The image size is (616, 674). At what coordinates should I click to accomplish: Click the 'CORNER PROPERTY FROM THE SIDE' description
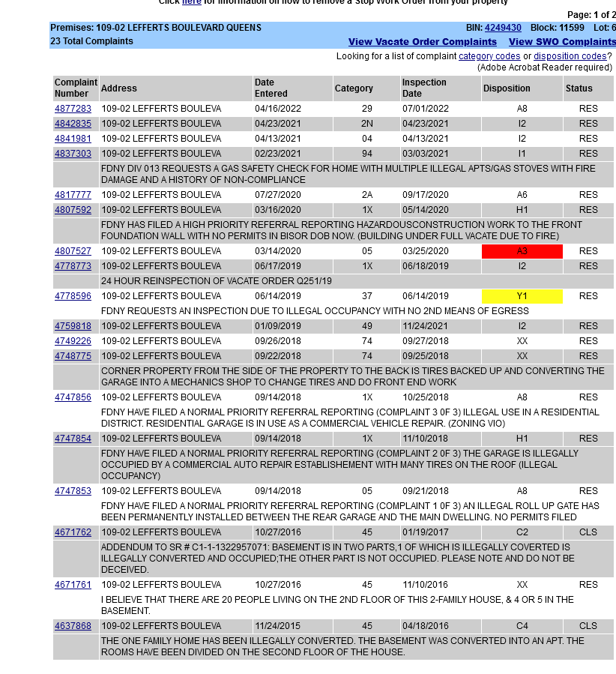pos(353,377)
